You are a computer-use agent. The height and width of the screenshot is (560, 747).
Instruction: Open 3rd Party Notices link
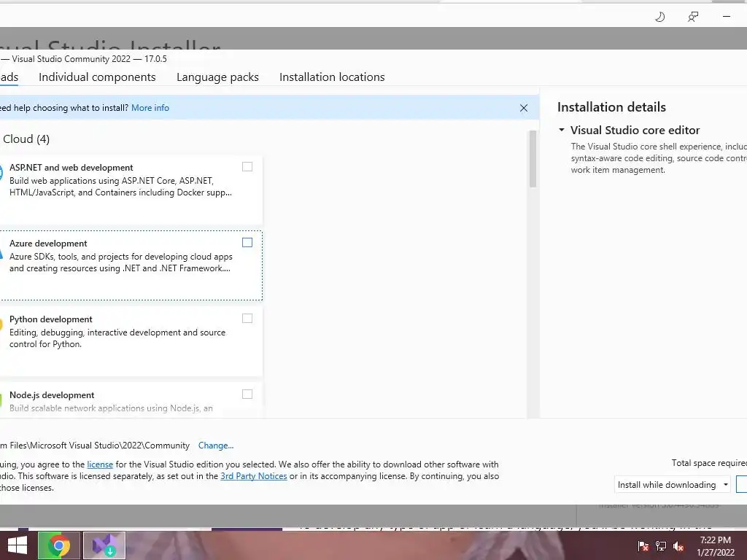coord(254,476)
